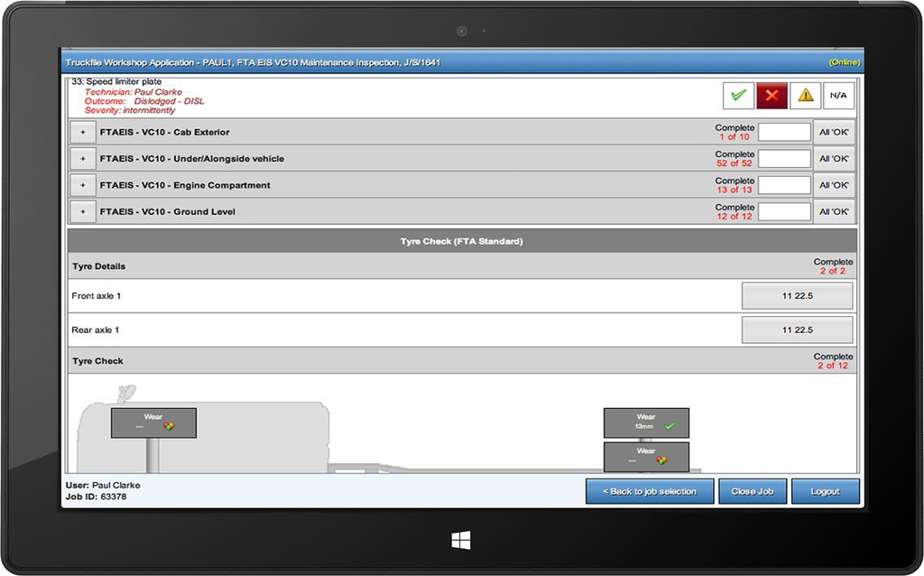The width and height of the screenshot is (924, 576).
Task: Open the lower rear tyre Wear indicator
Action: pos(646,457)
